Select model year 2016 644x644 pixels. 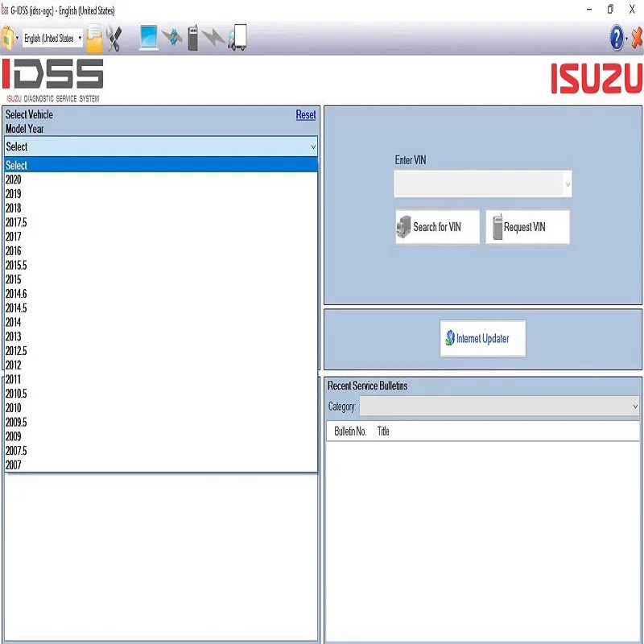click(x=161, y=251)
